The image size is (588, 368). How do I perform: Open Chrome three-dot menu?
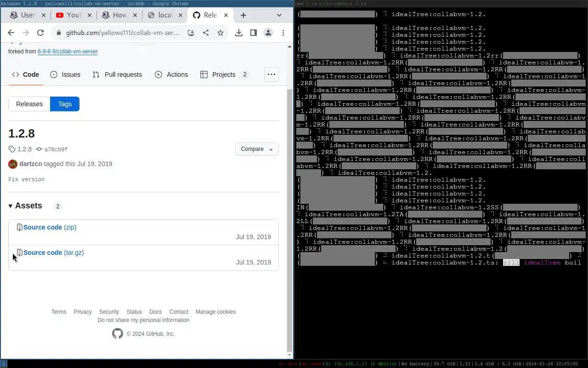pos(283,33)
